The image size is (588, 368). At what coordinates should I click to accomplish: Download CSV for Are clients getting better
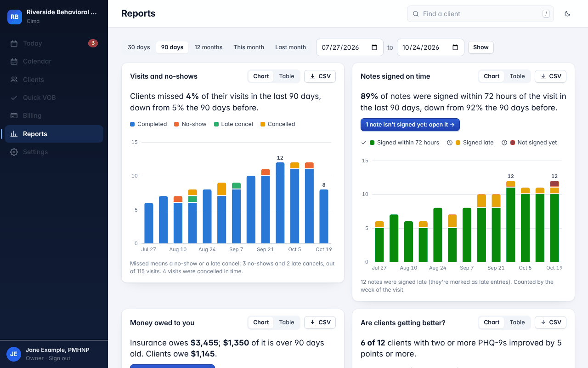click(550, 322)
